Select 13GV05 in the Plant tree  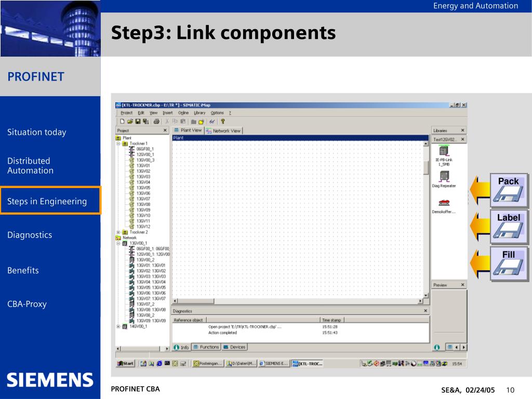pos(143,188)
